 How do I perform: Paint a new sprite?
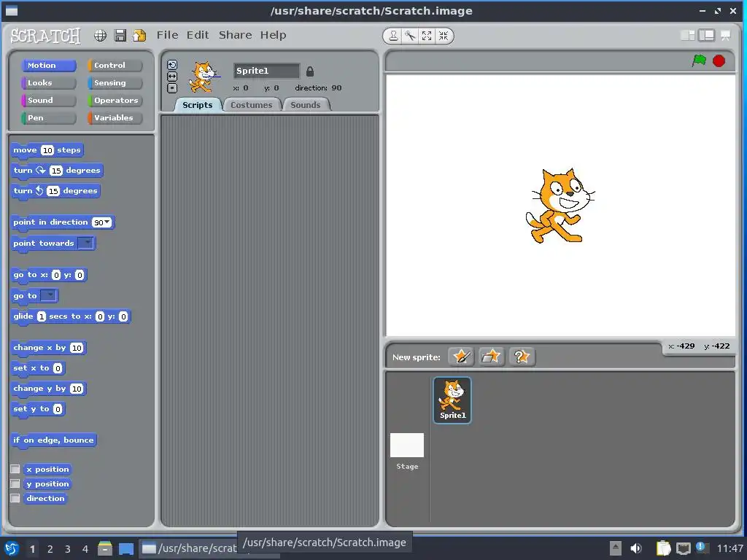pyautogui.click(x=461, y=356)
